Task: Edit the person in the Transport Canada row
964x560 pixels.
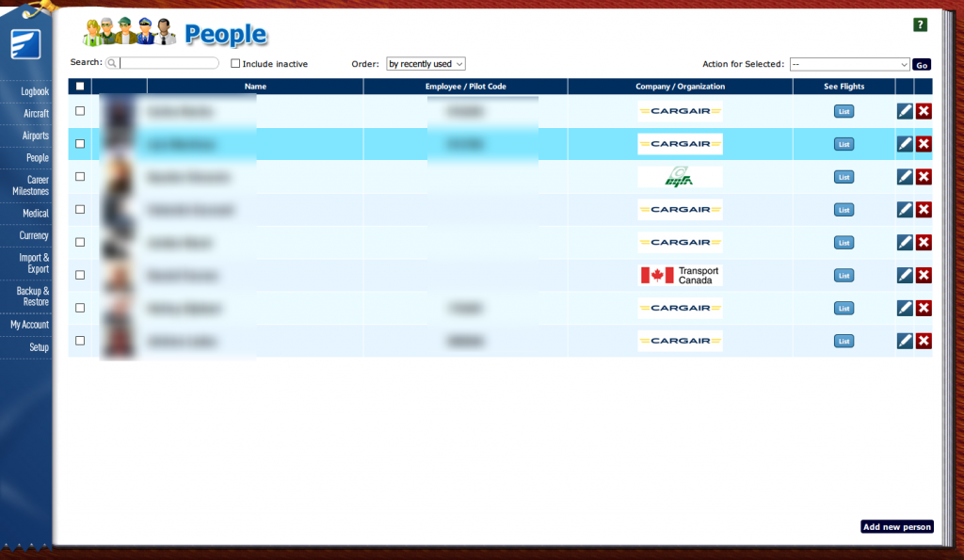Action: 905,275
